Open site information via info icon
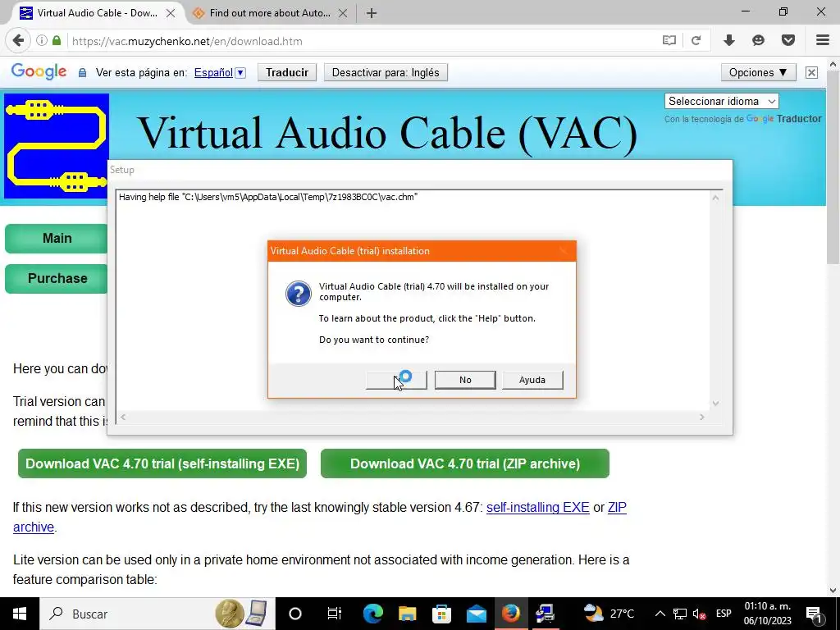 coord(41,41)
